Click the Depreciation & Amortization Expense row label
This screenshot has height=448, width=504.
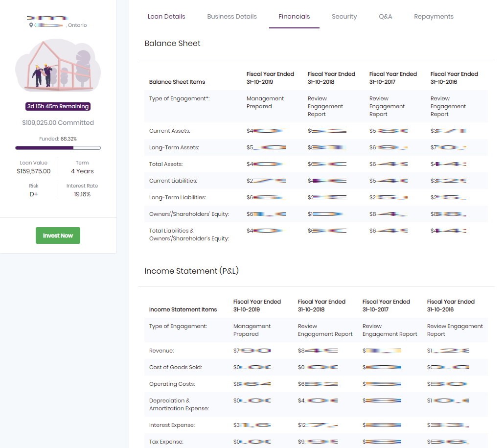click(179, 404)
